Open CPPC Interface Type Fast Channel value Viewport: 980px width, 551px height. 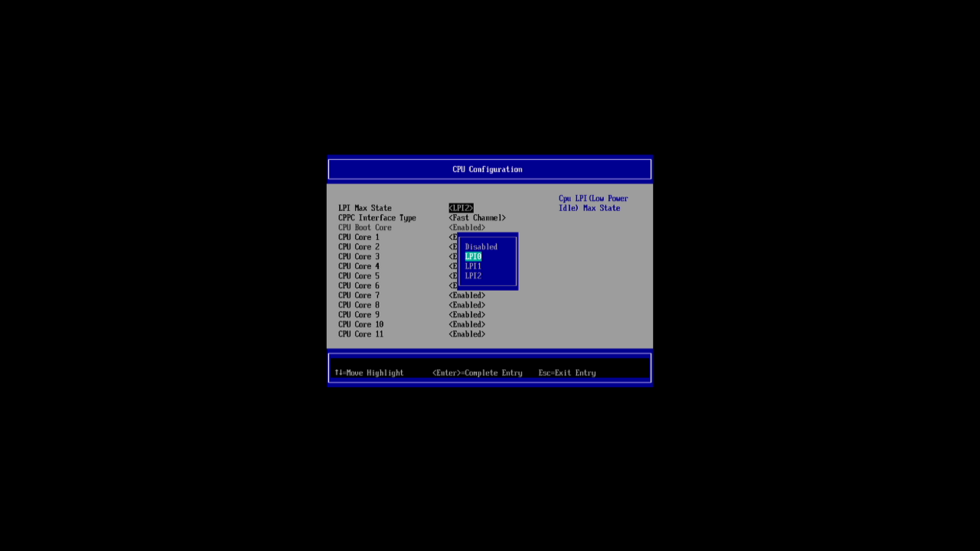pos(477,218)
